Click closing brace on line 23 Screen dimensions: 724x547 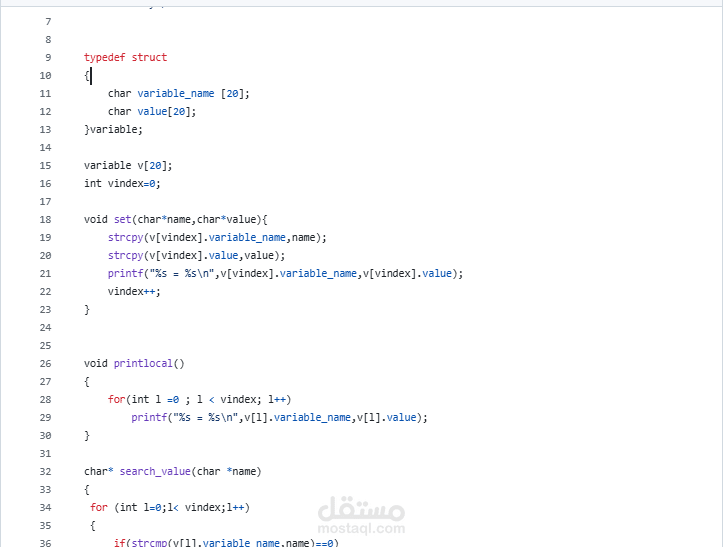[86, 310]
